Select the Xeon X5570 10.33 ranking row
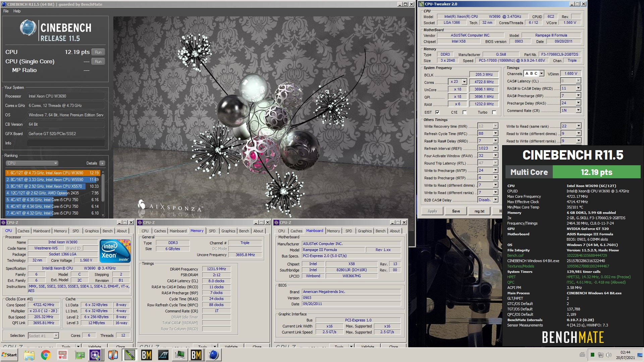The image size is (644, 362). tap(52, 186)
